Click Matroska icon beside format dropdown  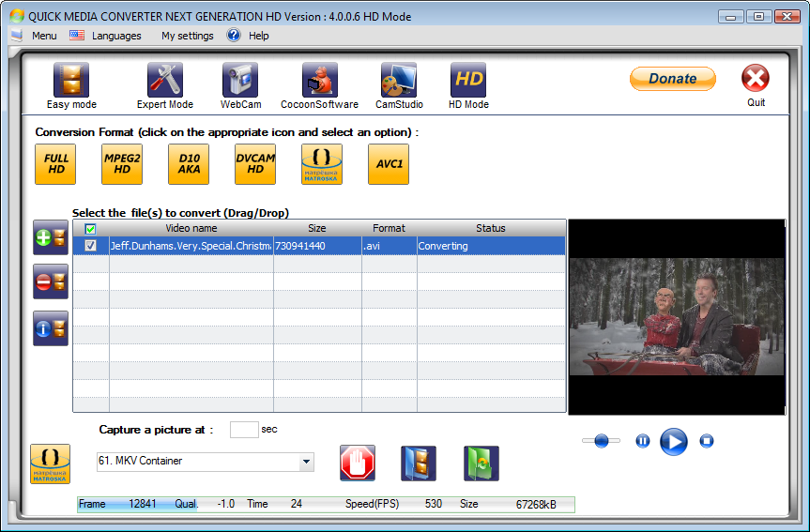point(50,464)
